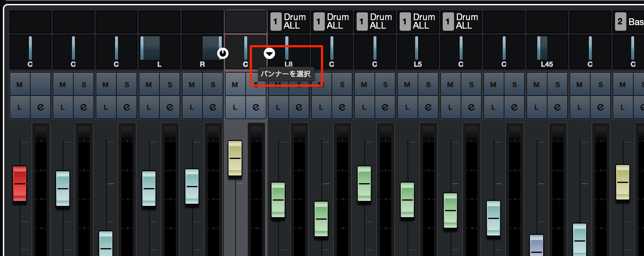Viewport: 644px width, 256px height.
Task: Mute the highlighted channel
Action: tap(235, 84)
